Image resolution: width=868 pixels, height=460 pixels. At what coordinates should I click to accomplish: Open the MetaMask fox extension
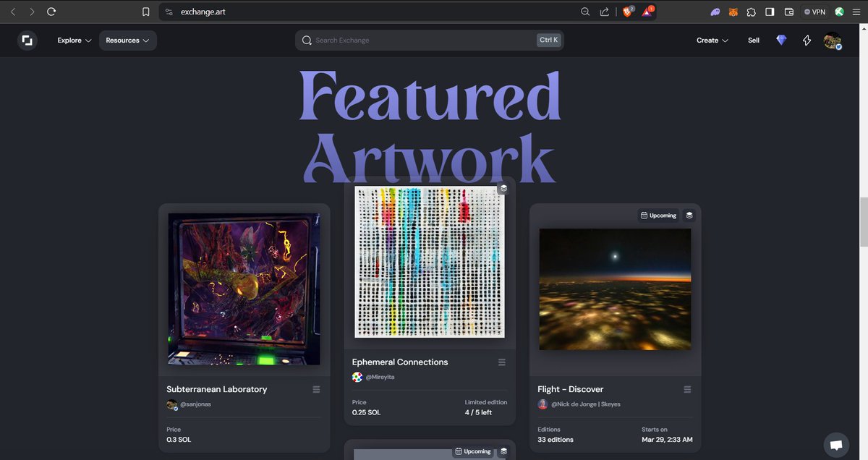click(x=733, y=12)
